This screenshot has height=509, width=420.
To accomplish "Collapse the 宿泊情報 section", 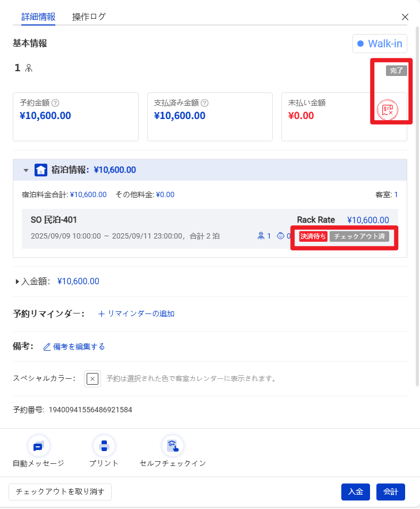I will 26,171.
